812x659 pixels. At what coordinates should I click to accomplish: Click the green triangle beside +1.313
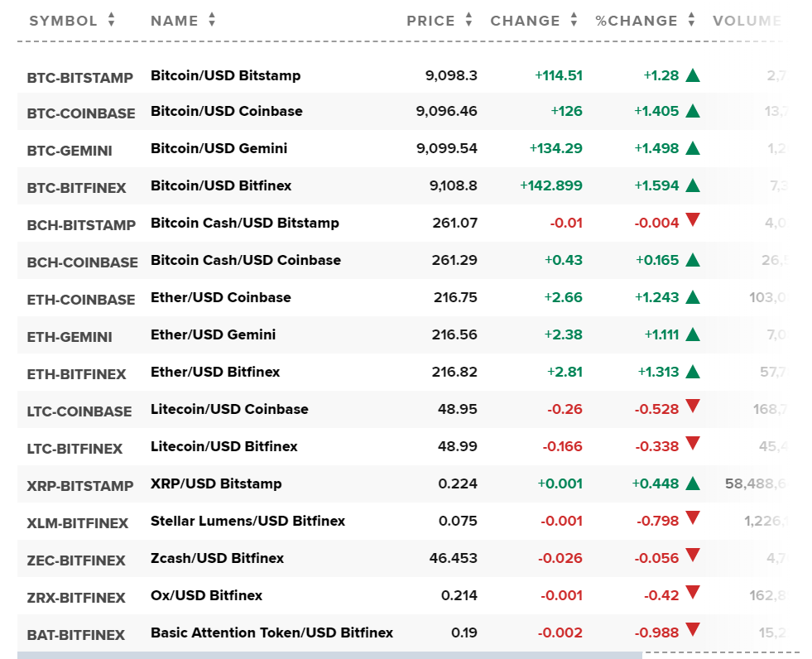692,372
